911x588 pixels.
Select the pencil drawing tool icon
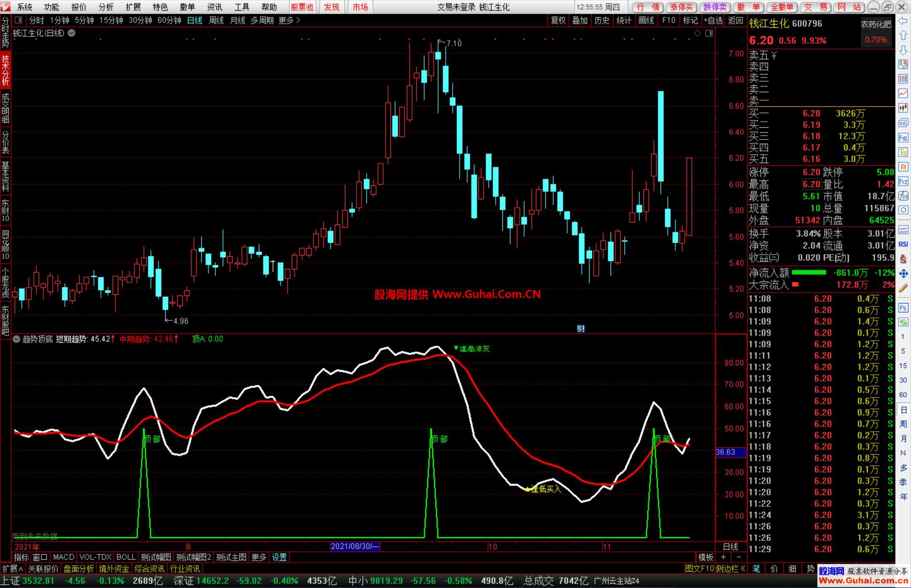[903, 288]
